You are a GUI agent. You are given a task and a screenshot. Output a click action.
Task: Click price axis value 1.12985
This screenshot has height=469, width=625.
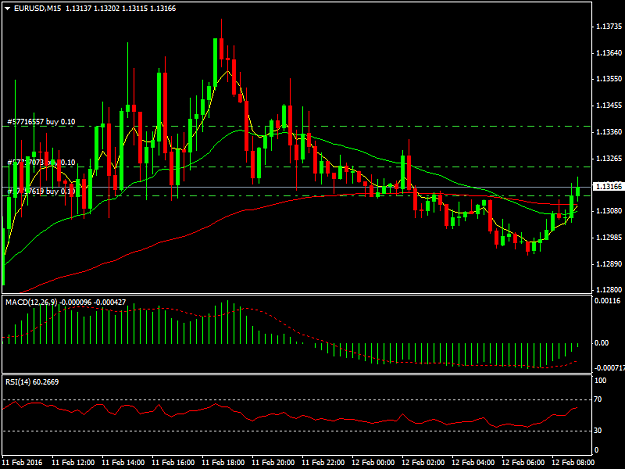pyautogui.click(x=609, y=237)
